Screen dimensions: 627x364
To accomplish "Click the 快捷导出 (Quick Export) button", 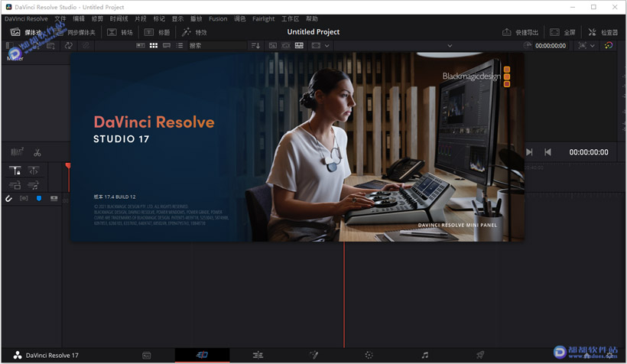I will click(520, 32).
